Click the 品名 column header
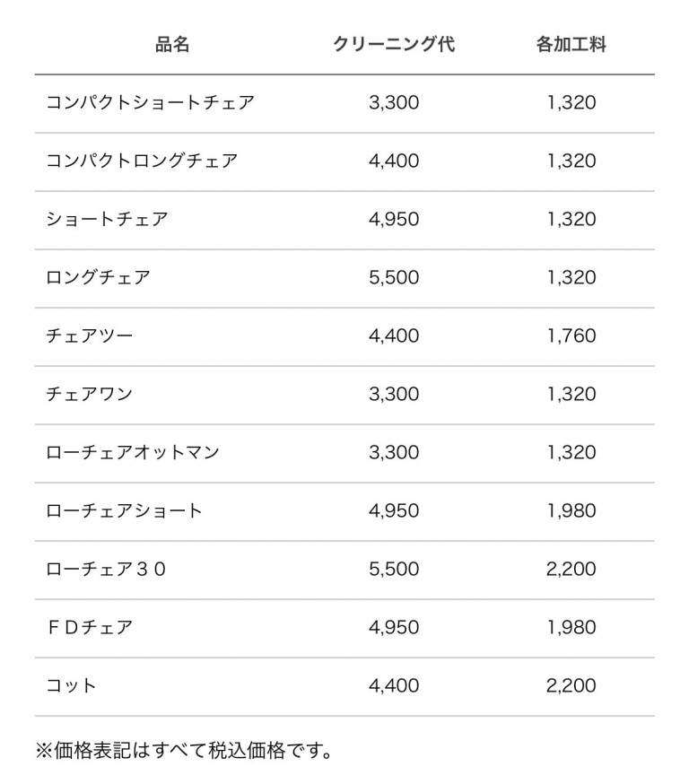Viewport: 689px width, 784px height. (x=172, y=45)
